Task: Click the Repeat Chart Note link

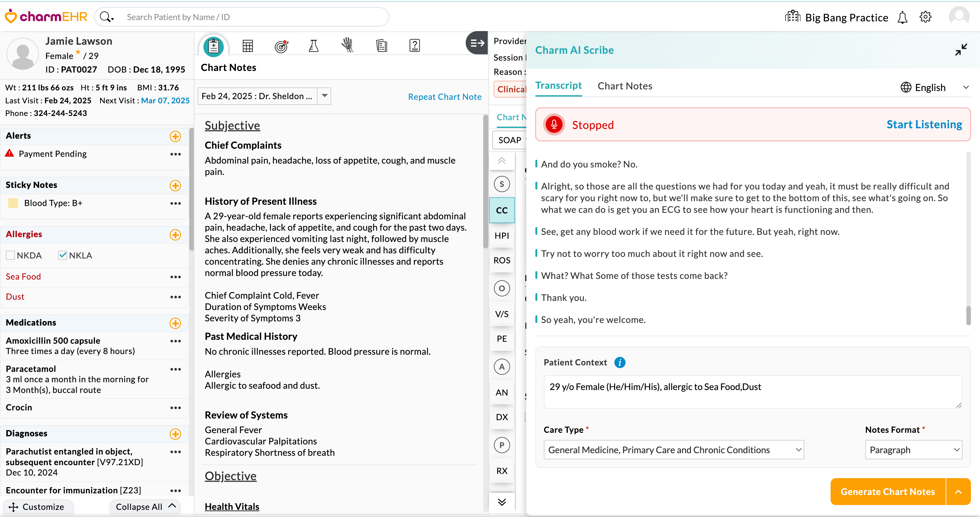Action: (x=444, y=97)
